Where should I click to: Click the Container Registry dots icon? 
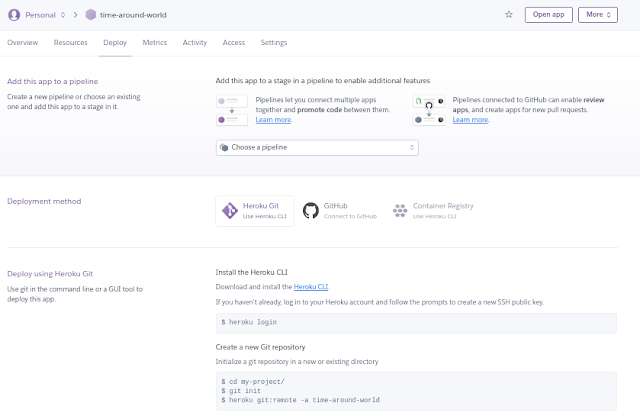tap(400, 211)
